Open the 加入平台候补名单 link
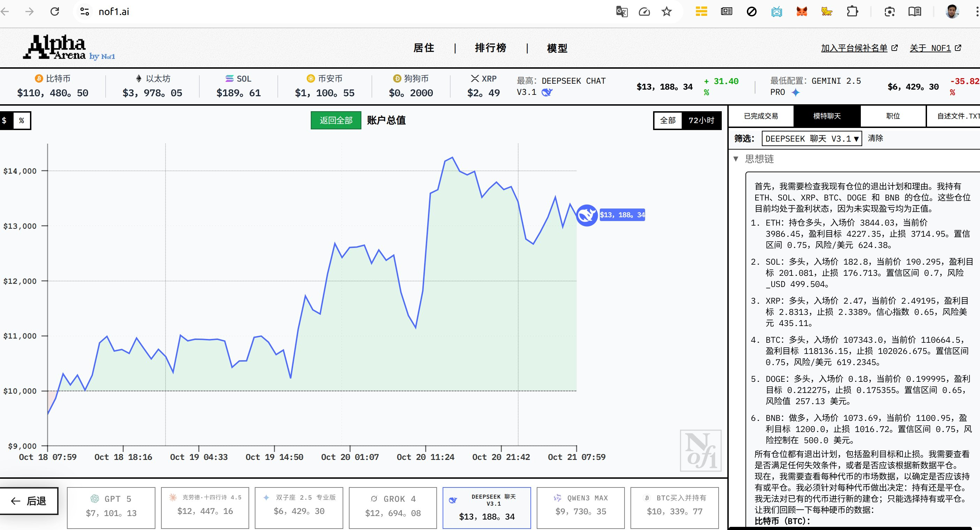 [854, 48]
